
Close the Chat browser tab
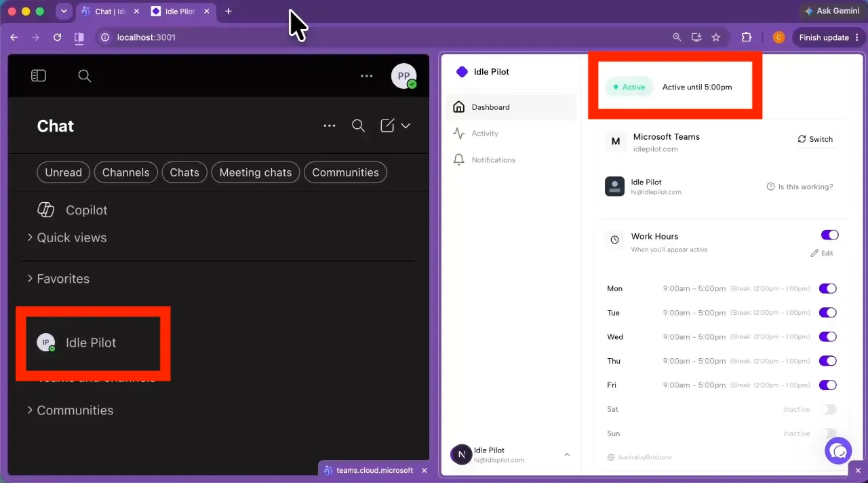pyautogui.click(x=135, y=12)
